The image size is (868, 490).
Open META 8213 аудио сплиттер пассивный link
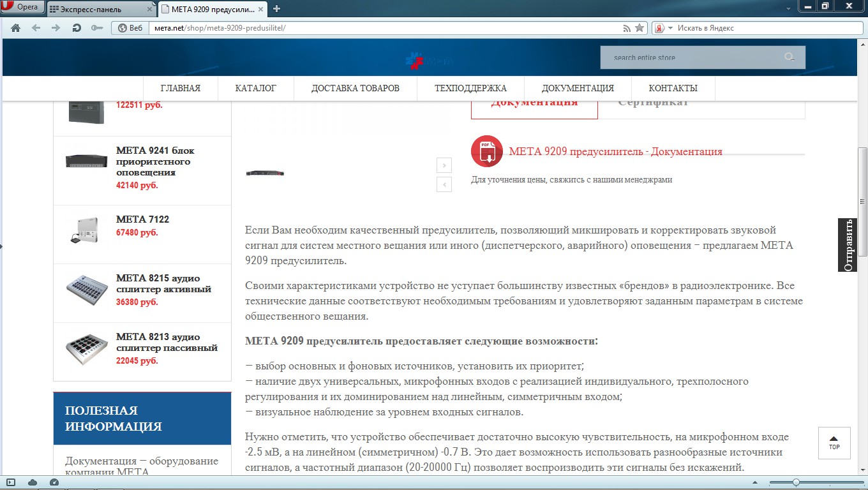coord(167,343)
